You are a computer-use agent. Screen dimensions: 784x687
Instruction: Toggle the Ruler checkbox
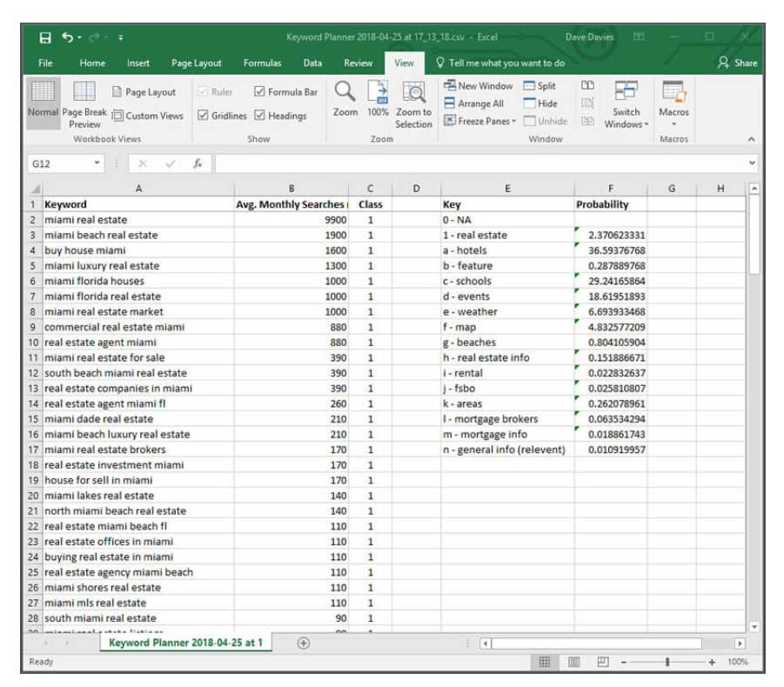point(203,91)
